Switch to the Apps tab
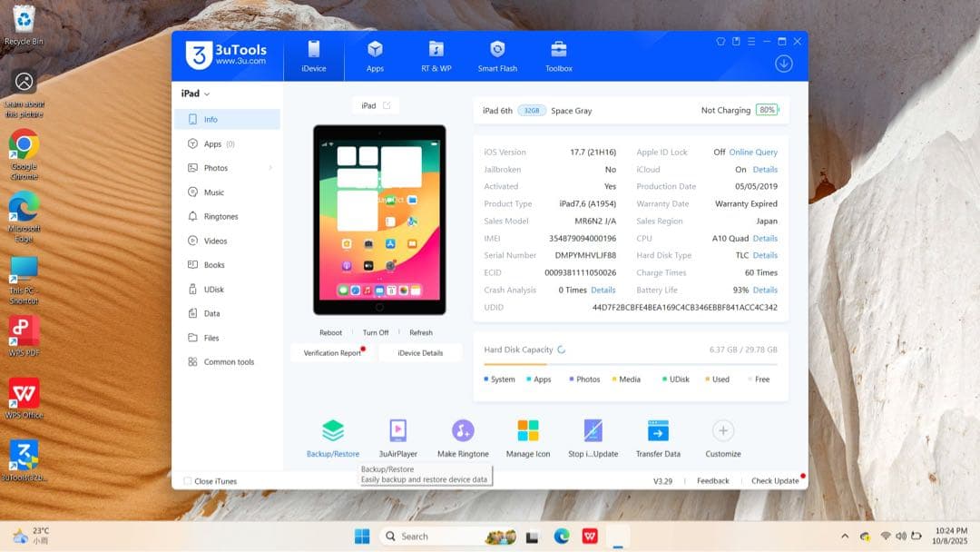 coord(375,54)
